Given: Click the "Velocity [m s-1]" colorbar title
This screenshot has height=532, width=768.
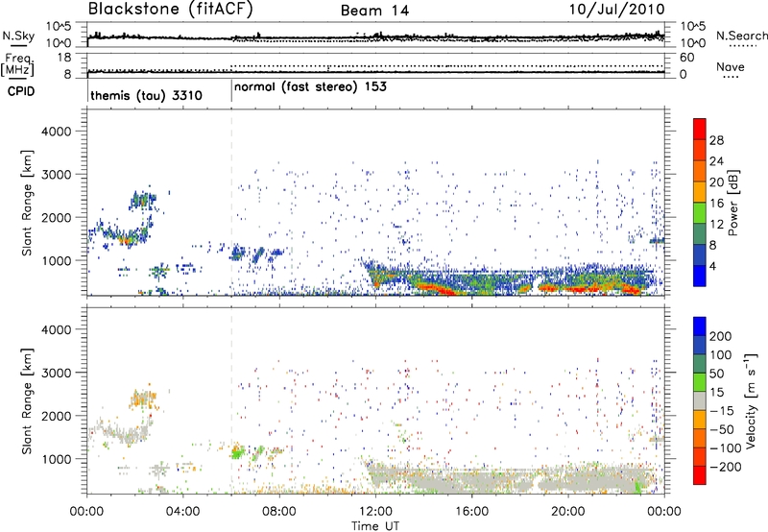Looking at the screenshot, I should (x=751, y=400).
